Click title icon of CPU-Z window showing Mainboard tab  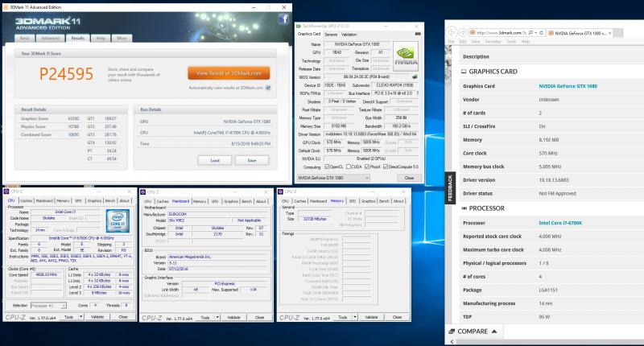coord(143,192)
